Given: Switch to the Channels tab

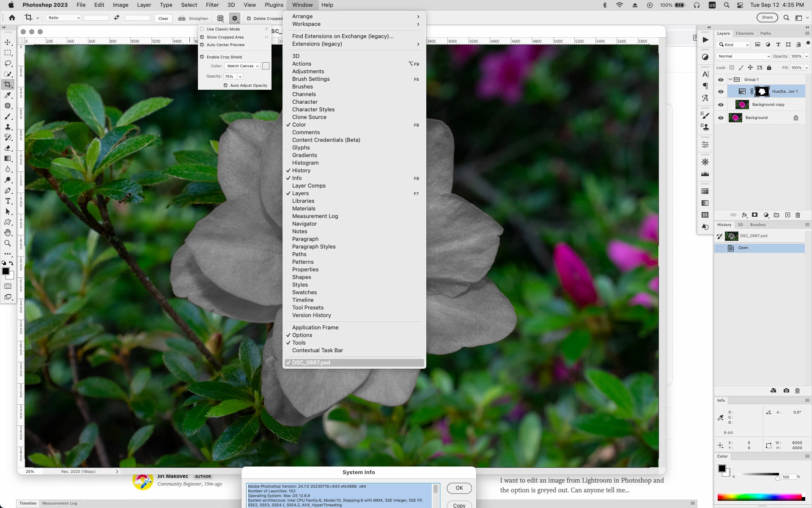Looking at the screenshot, I should 744,33.
